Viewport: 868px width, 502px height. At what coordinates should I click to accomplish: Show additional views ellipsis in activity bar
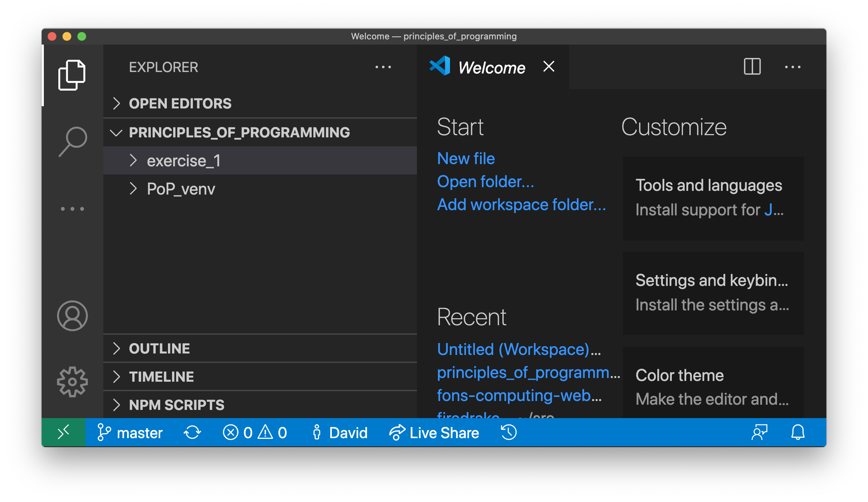(x=72, y=209)
